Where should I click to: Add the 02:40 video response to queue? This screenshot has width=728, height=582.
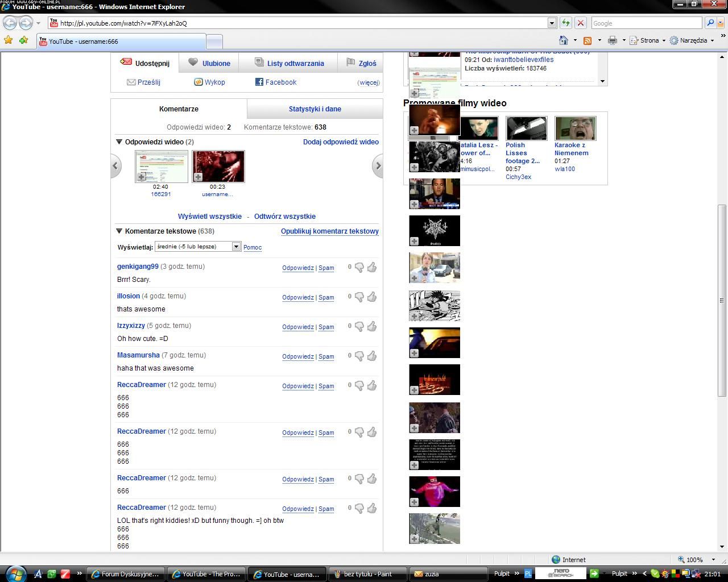pyautogui.click(x=142, y=177)
